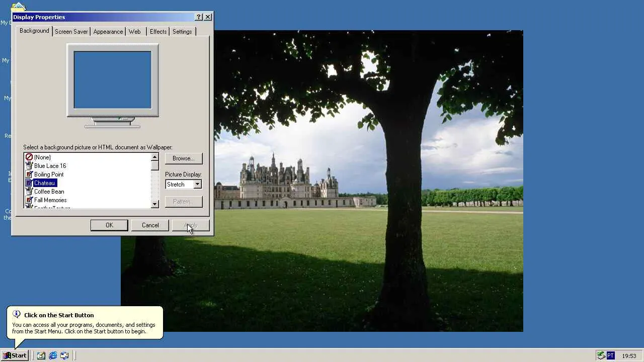
Task: Click the unplug hardware tray icon
Action: [x=601, y=355]
